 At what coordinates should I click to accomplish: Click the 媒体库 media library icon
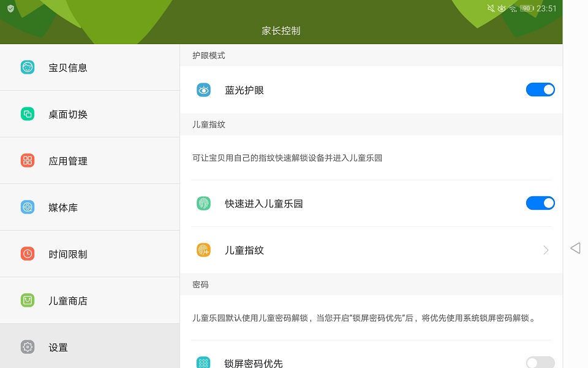tap(28, 207)
